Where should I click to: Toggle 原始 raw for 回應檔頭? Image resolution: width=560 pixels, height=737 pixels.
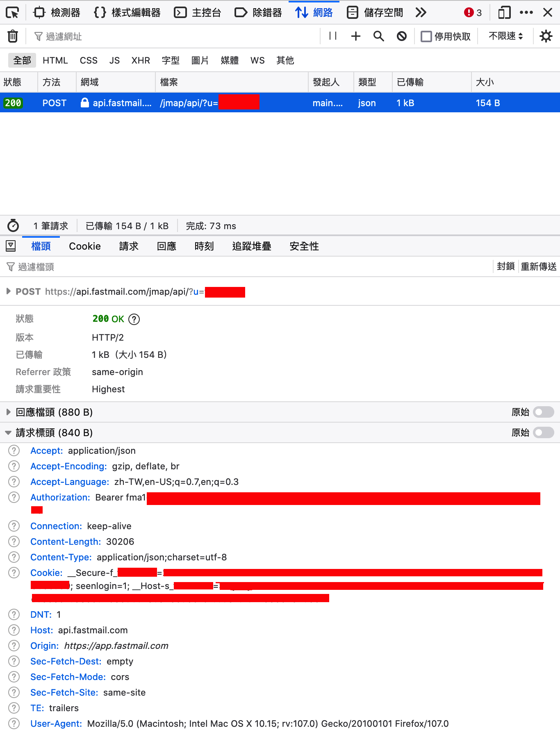coord(544,412)
